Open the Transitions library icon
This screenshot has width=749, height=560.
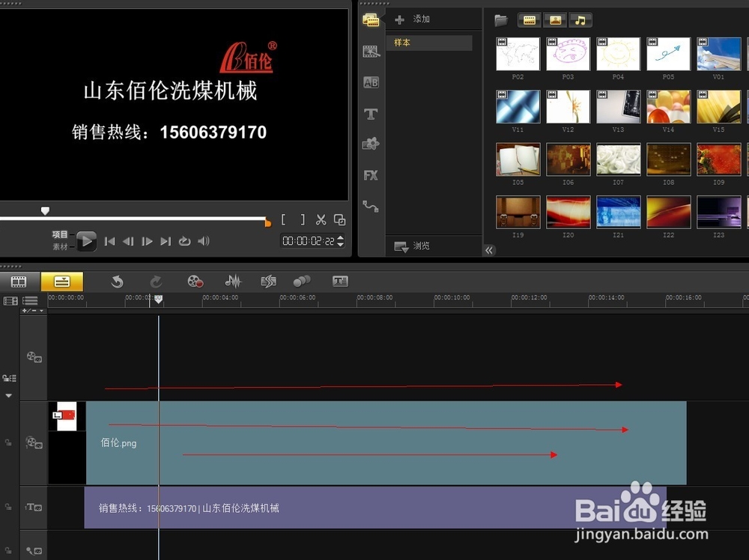(372, 51)
